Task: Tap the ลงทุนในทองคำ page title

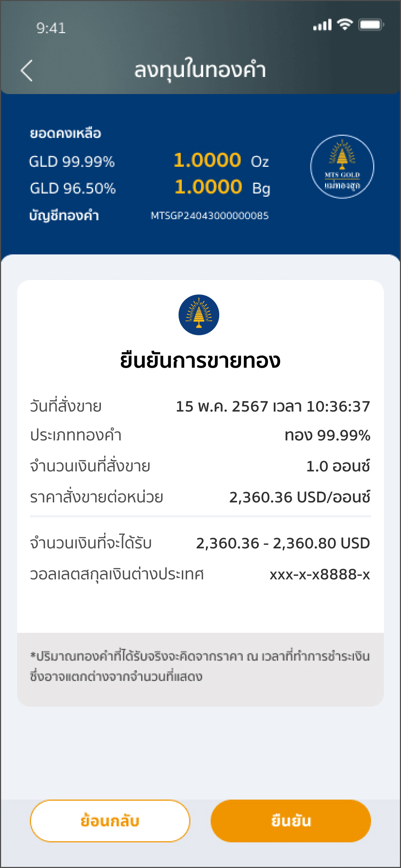Action: 200,69
